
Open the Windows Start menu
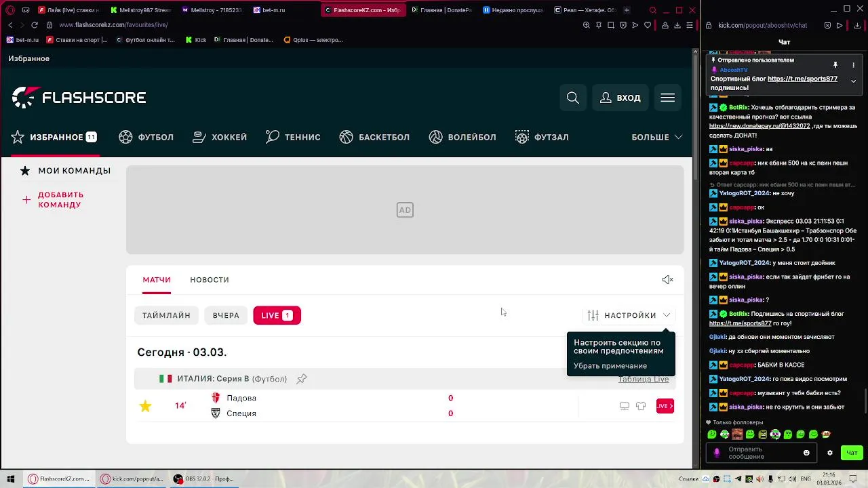(10, 479)
